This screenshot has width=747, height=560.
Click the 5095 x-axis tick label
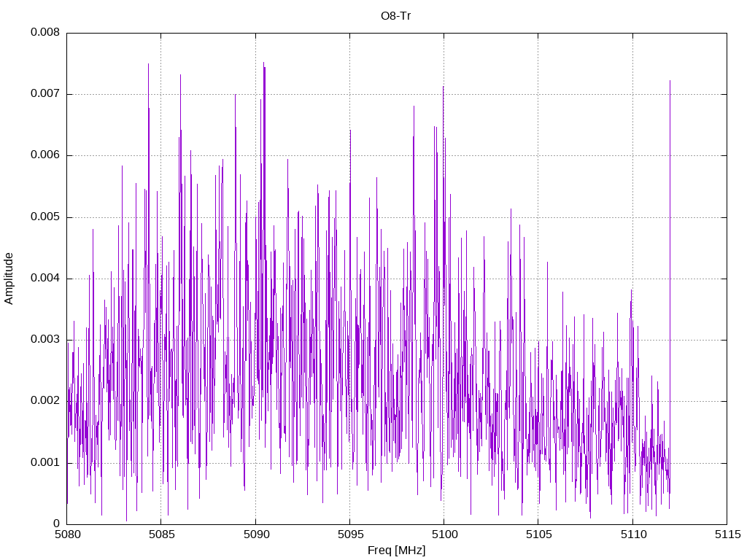(x=350, y=534)
